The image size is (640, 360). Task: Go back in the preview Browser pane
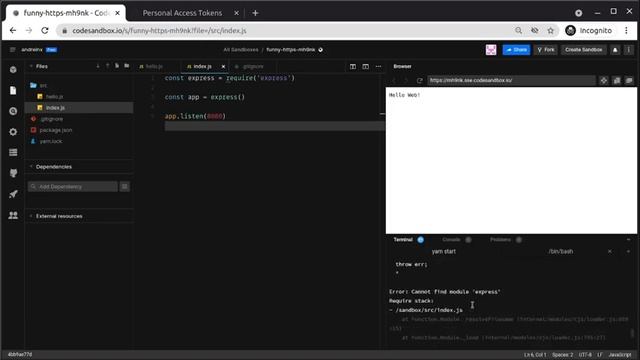393,80
